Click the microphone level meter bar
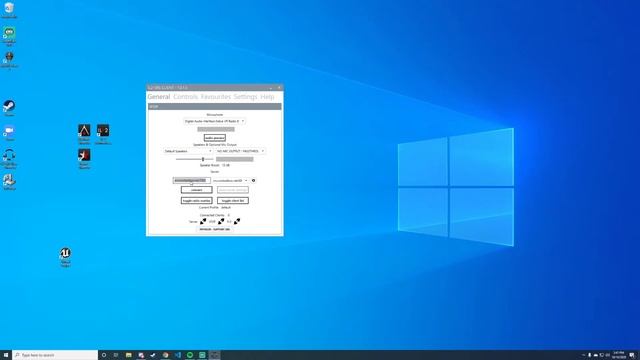The height and width of the screenshot is (360, 640). point(216,129)
